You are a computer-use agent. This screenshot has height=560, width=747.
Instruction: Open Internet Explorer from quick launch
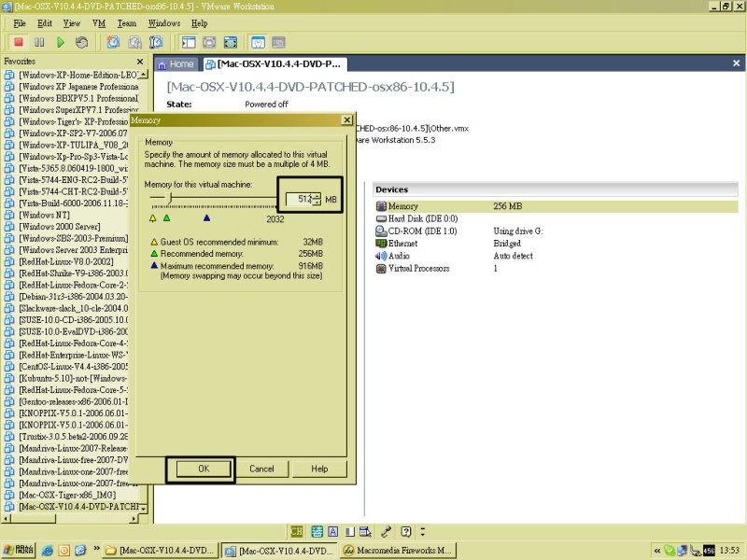coord(48,551)
